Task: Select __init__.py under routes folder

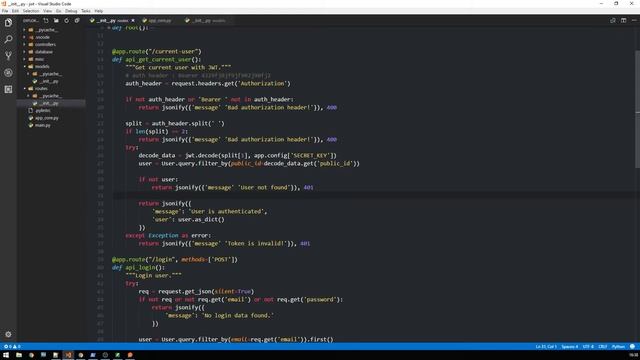Action: tap(49, 103)
